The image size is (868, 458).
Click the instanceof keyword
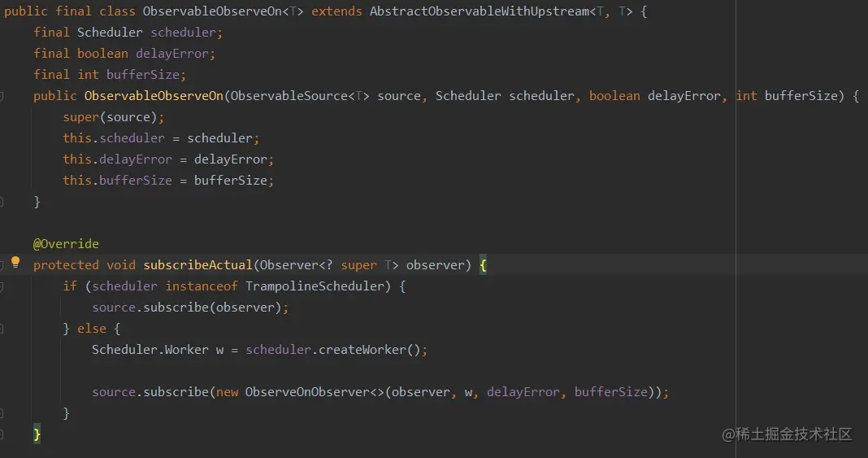tap(202, 286)
